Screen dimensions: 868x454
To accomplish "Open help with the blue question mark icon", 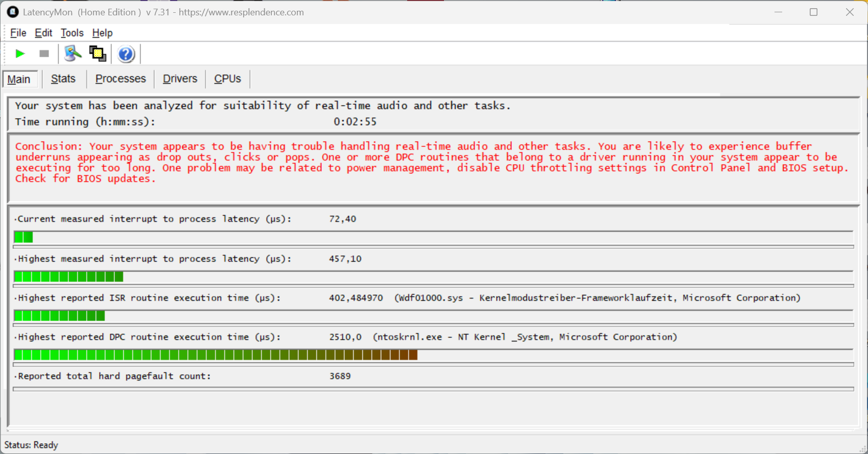I will tap(126, 54).
